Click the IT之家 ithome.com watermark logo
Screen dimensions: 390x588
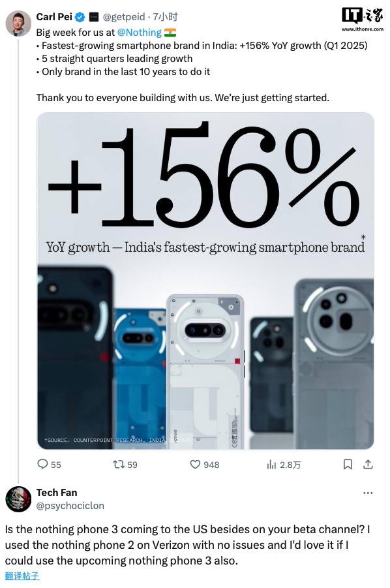[362, 20]
